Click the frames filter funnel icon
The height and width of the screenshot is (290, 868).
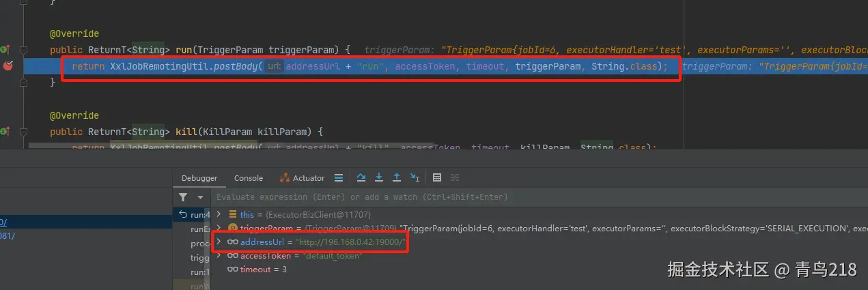tap(182, 197)
